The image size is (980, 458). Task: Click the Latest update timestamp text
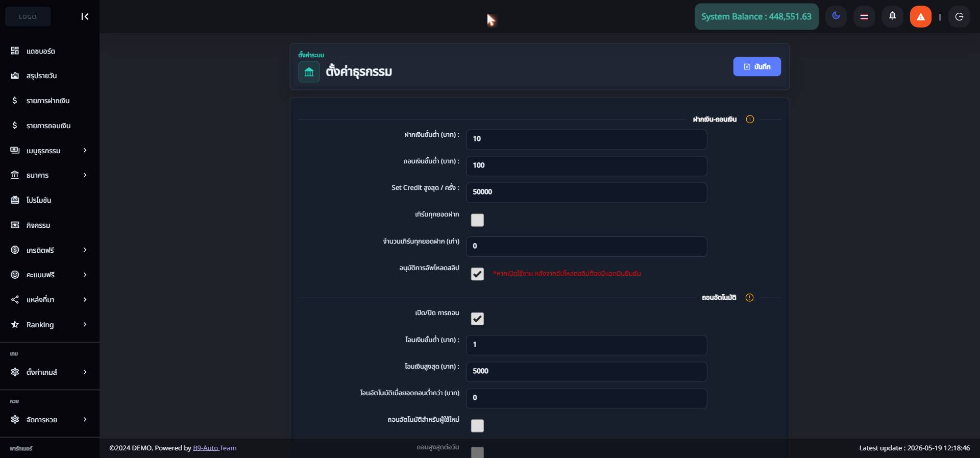coord(915,448)
